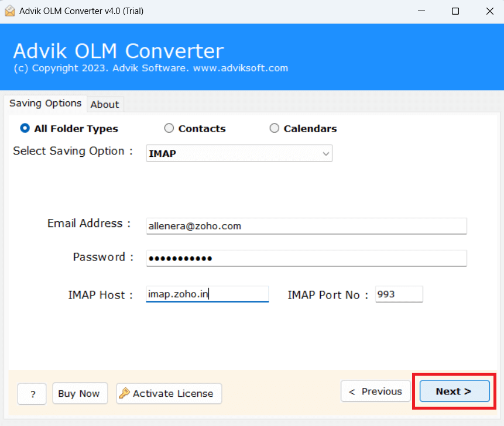Click the 'Email Address :' label
This screenshot has height=426, width=504.
89,224
